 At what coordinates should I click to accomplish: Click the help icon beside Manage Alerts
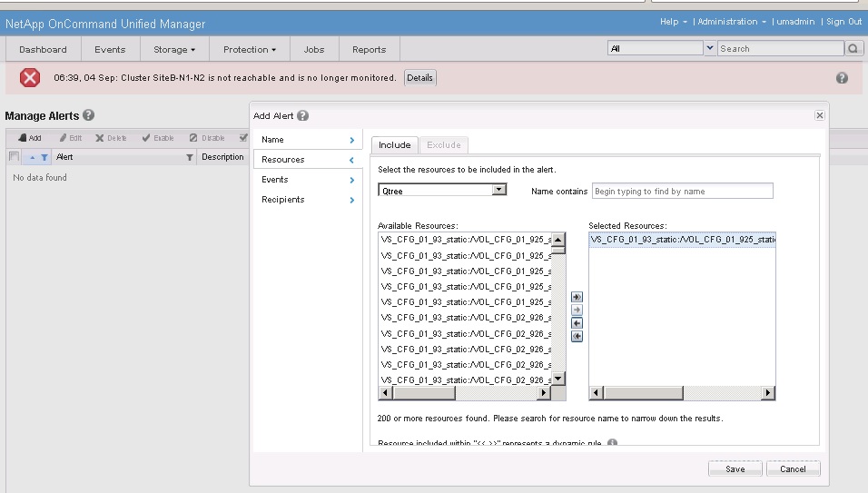click(x=89, y=115)
